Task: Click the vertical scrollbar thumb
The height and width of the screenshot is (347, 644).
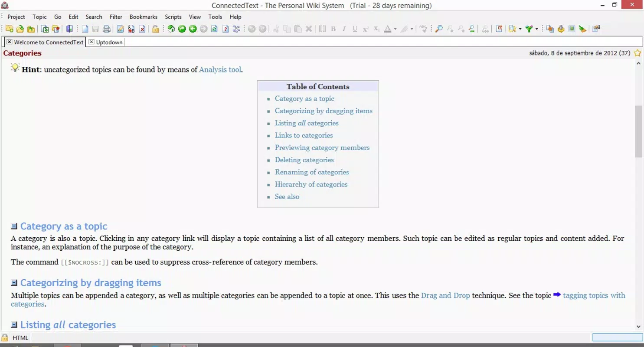Action: (638, 131)
